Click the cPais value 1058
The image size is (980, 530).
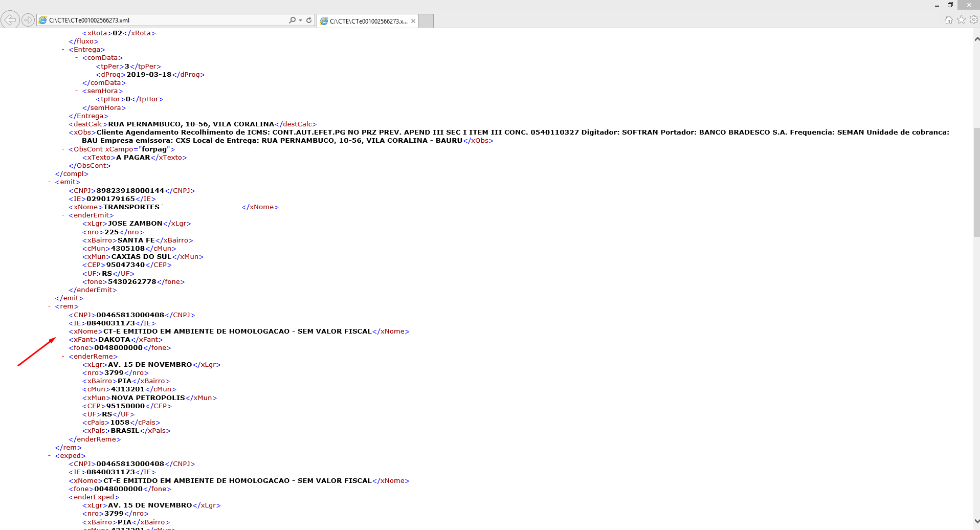[x=120, y=423]
